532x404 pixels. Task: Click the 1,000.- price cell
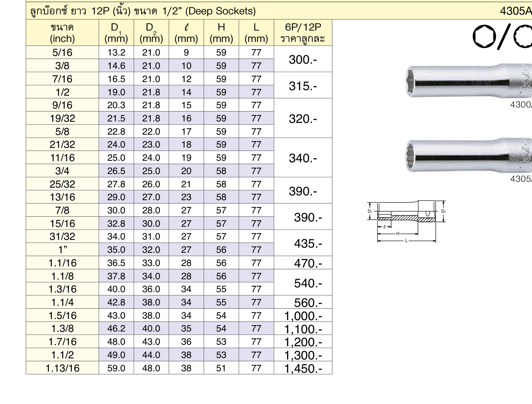pos(303,315)
